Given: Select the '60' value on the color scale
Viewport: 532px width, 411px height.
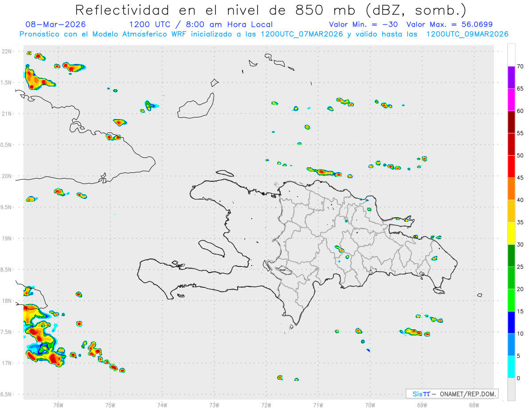Looking at the screenshot, I should (x=520, y=111).
